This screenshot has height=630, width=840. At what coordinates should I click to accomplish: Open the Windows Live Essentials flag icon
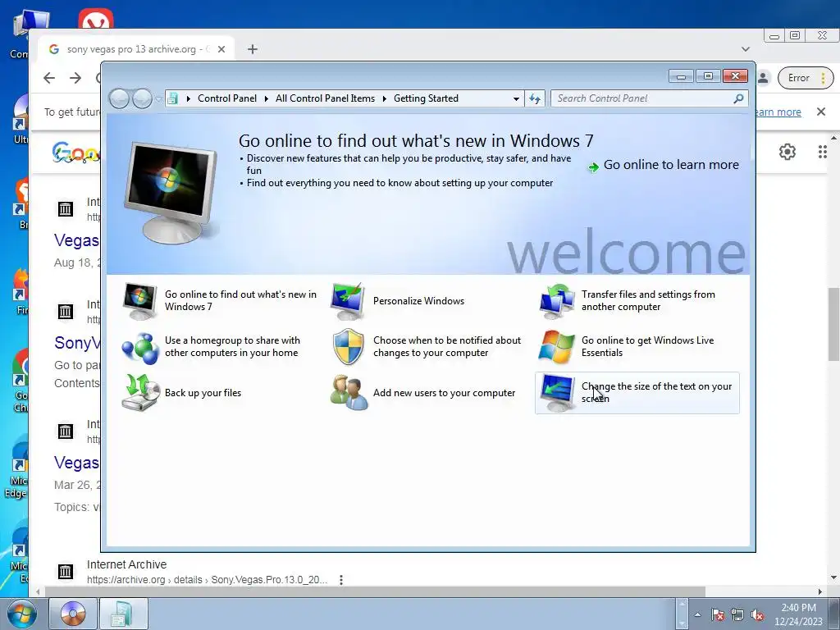pos(556,347)
